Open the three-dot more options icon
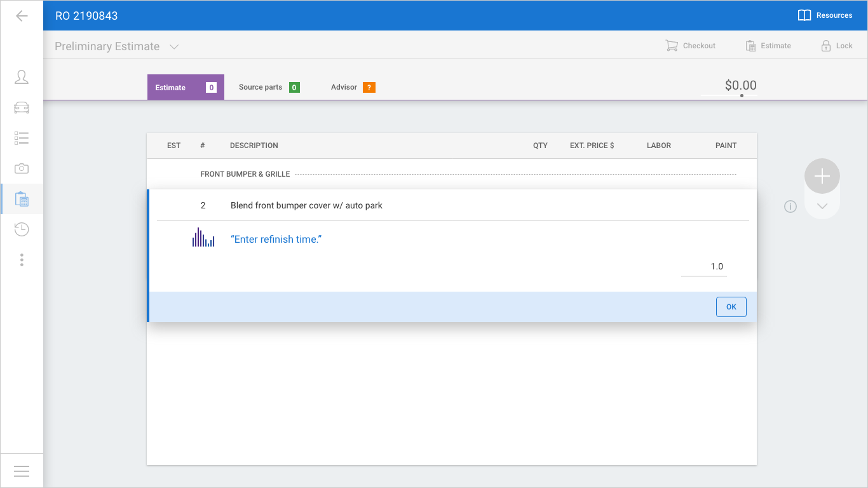The image size is (868, 488). (x=22, y=260)
